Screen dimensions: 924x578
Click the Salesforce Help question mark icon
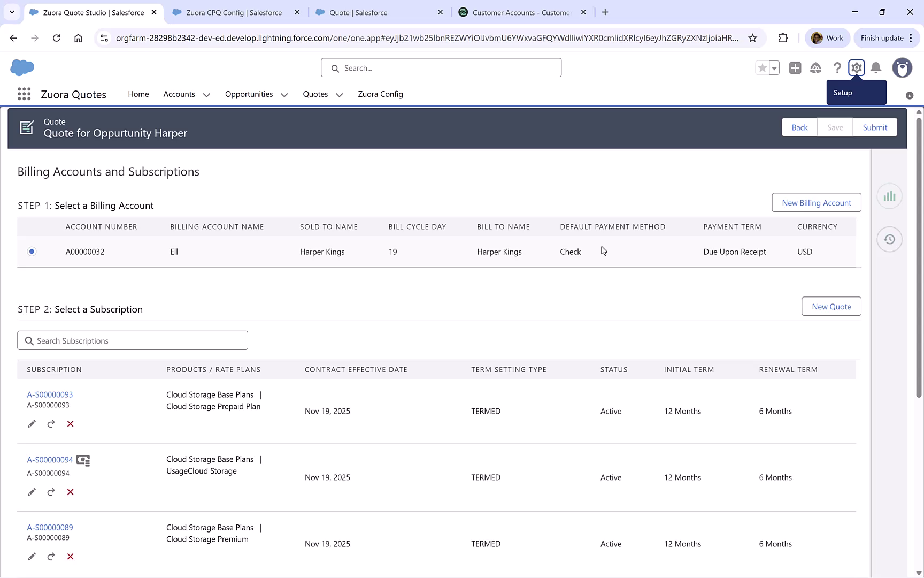837,68
